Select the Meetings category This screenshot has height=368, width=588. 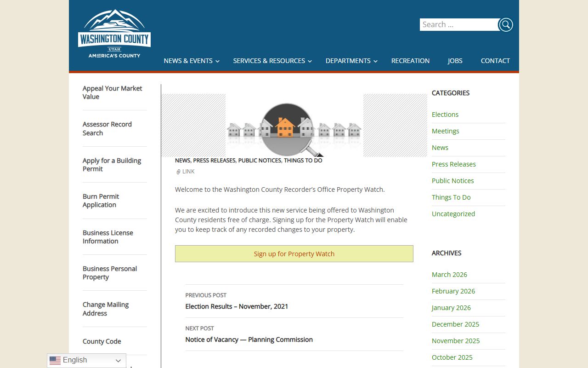[446, 131]
